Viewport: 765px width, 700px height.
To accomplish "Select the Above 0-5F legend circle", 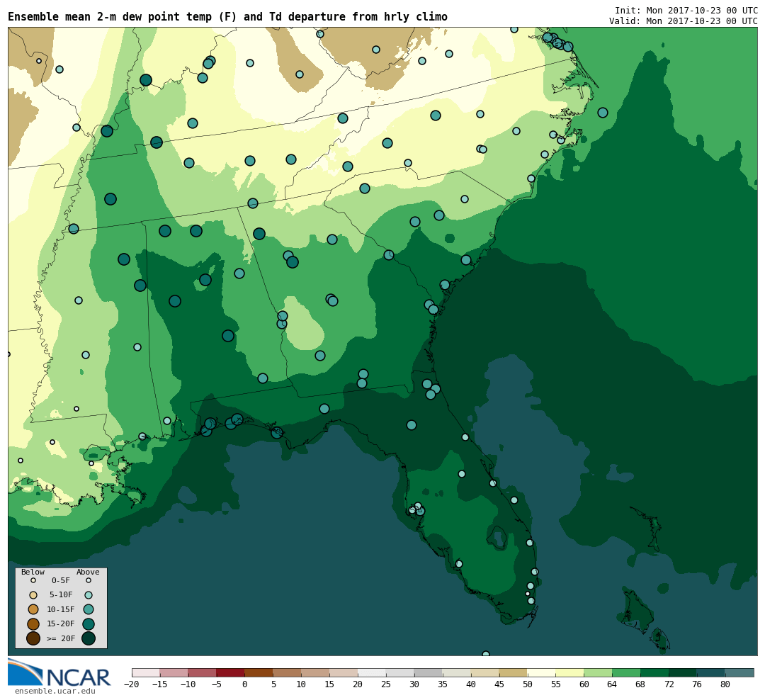I will 89,581.
